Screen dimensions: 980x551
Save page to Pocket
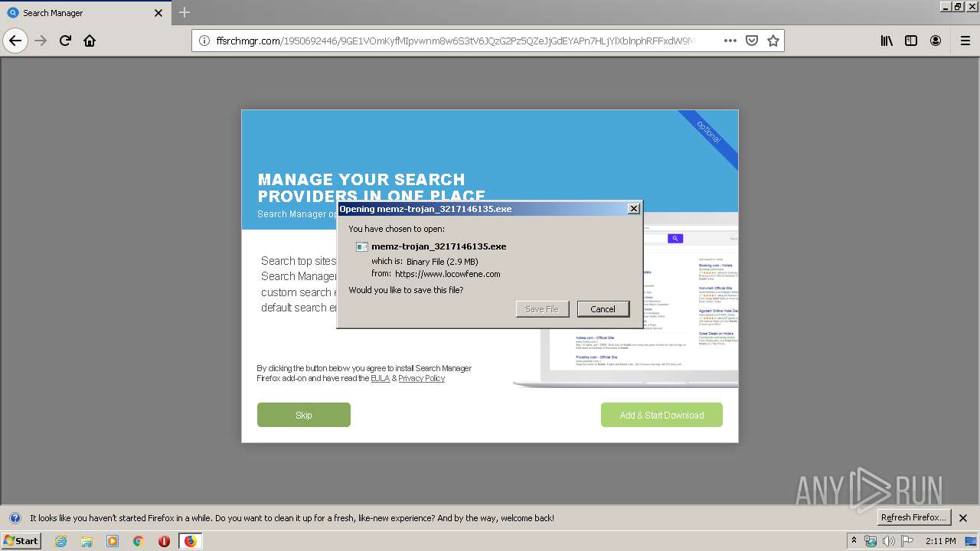(752, 41)
